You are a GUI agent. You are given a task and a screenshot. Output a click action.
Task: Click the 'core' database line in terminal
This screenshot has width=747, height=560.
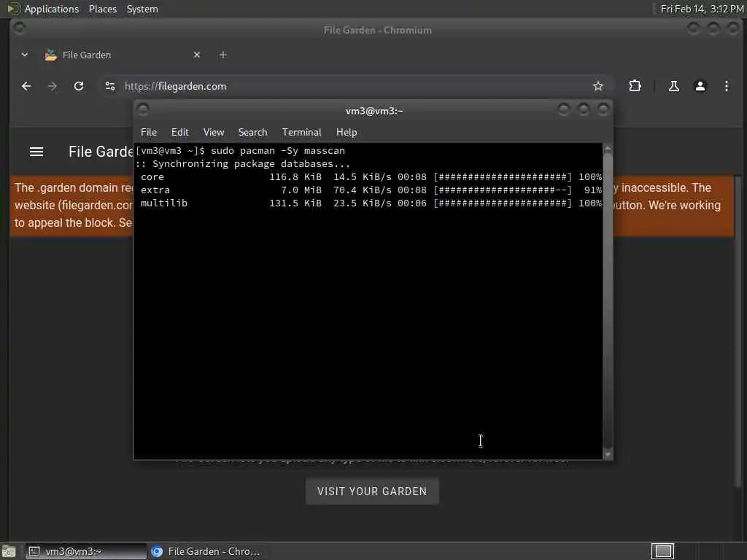click(x=371, y=177)
